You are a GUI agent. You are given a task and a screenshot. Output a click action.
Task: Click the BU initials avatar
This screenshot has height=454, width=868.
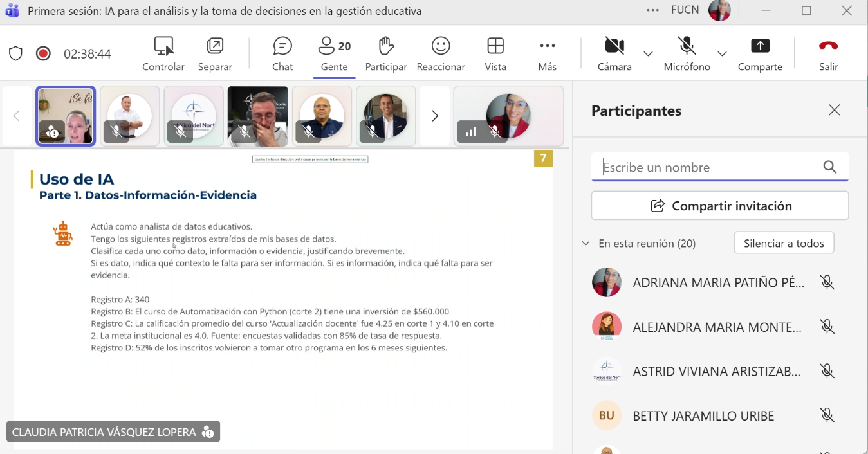[x=607, y=415]
